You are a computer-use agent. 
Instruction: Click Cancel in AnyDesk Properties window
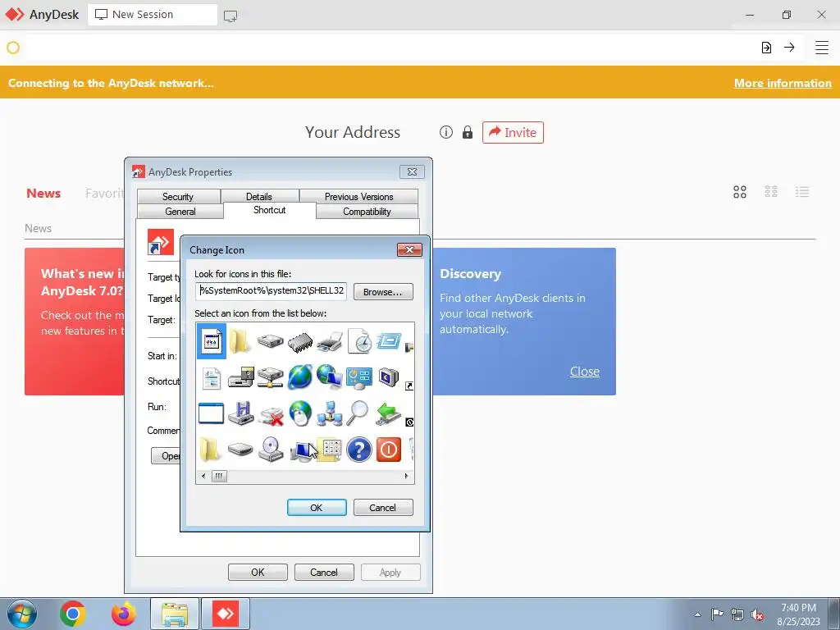[324, 572]
